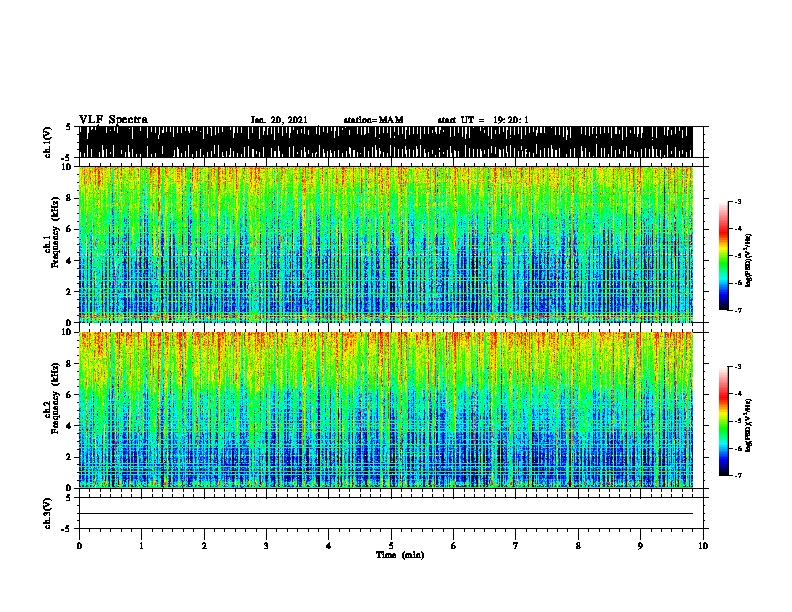
Task: Click time axis tick label "5"
Action: coord(391,546)
